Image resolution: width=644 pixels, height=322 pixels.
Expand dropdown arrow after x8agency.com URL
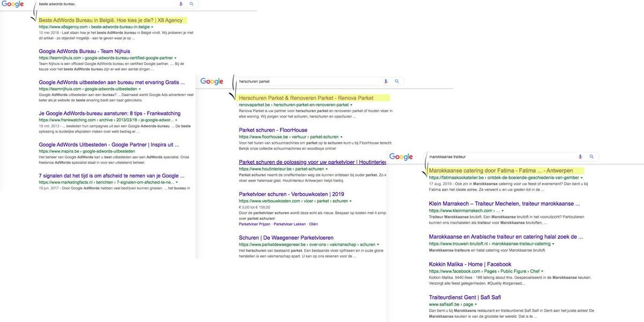click(153, 27)
